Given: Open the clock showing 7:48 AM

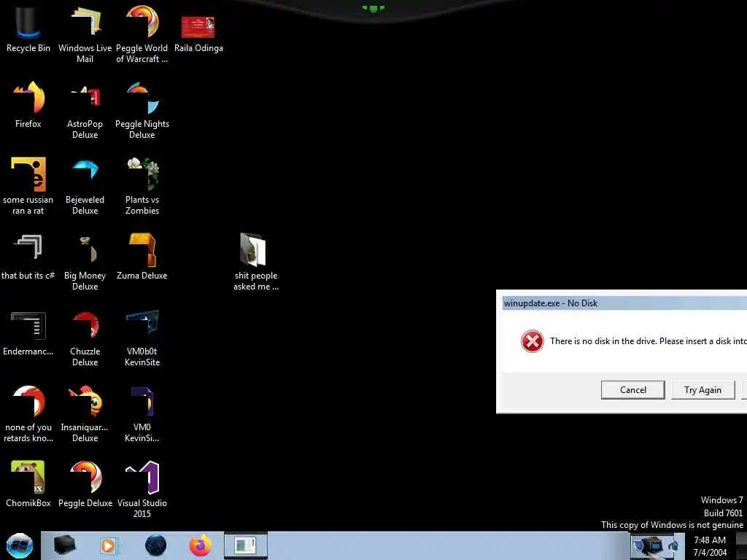Looking at the screenshot, I should [x=710, y=546].
